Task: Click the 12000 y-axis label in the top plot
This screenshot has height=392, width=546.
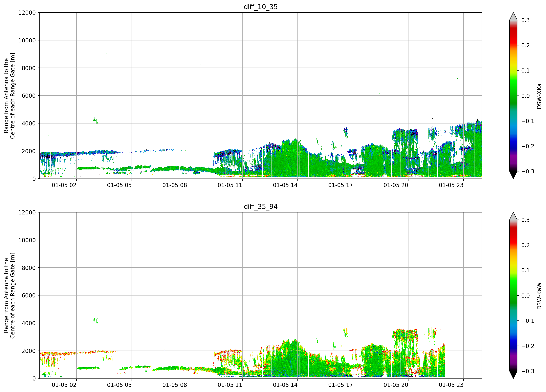Action: [x=27, y=13]
